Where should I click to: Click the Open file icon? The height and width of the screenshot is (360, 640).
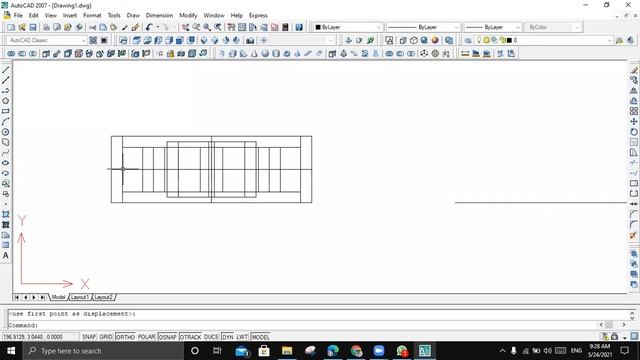pos(22,27)
